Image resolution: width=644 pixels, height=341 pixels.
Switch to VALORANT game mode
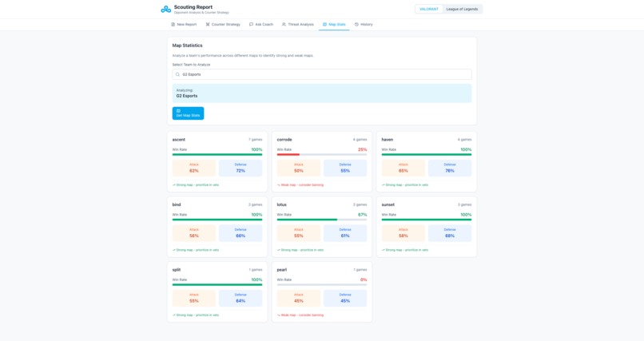pyautogui.click(x=429, y=9)
